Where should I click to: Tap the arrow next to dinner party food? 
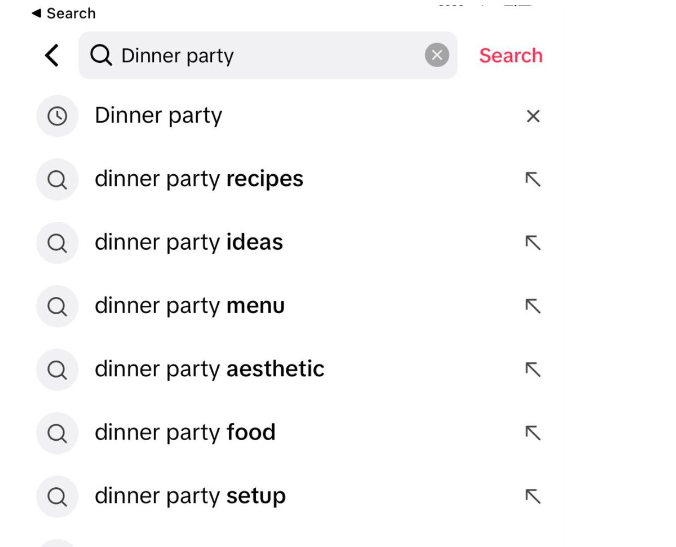533,433
